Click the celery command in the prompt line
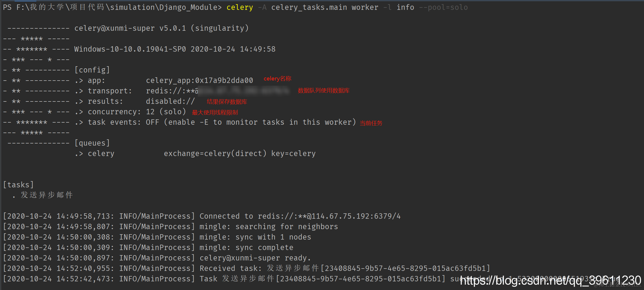Image resolution: width=644 pixels, height=290 pixels. (x=240, y=7)
